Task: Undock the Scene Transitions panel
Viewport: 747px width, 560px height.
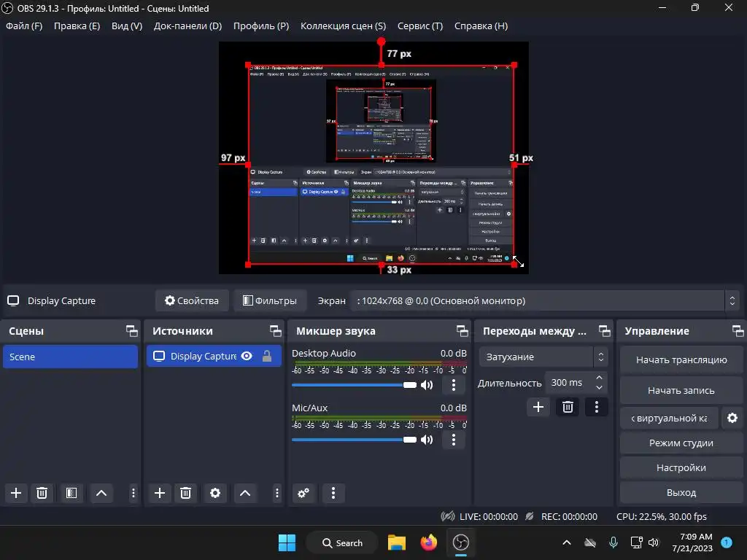Action: [605, 331]
